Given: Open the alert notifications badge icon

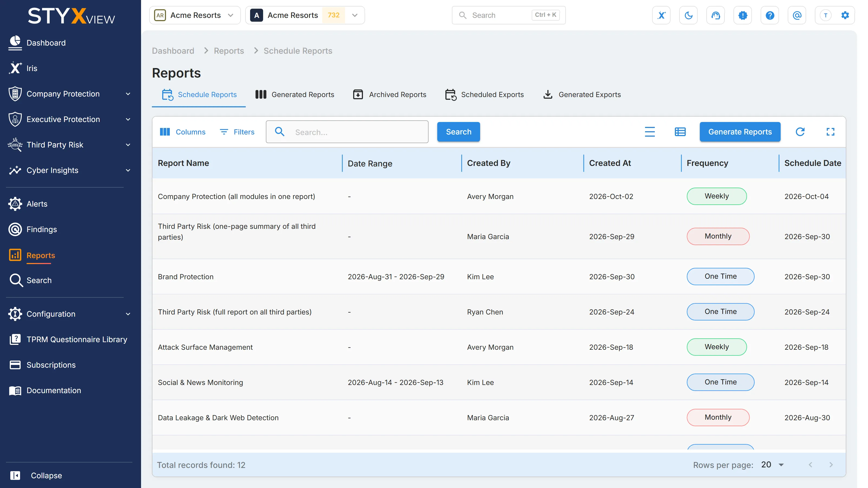Looking at the screenshot, I should coord(743,15).
